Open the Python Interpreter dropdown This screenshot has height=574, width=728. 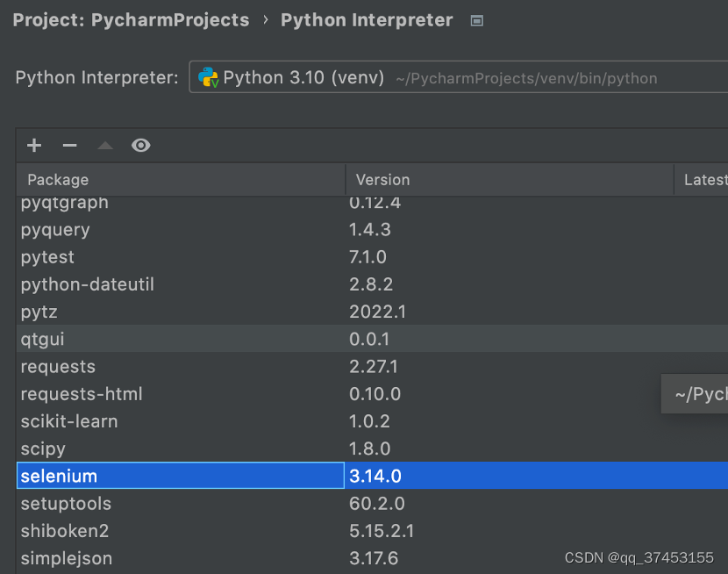click(x=459, y=77)
